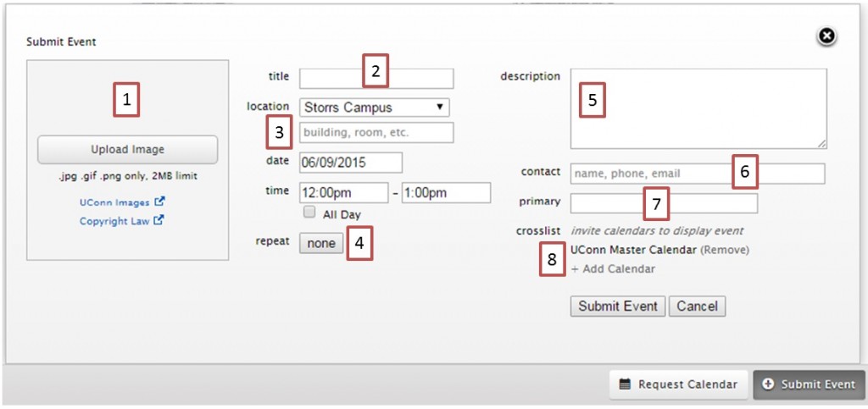Check the All Day checkbox
This screenshot has width=868, height=409.
coord(309,213)
